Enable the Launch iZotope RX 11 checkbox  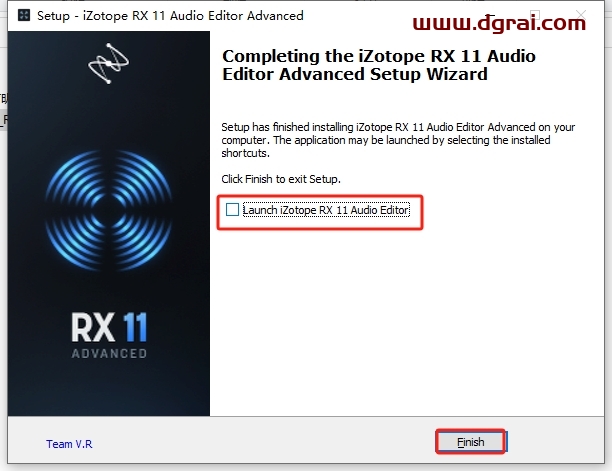click(x=232, y=210)
